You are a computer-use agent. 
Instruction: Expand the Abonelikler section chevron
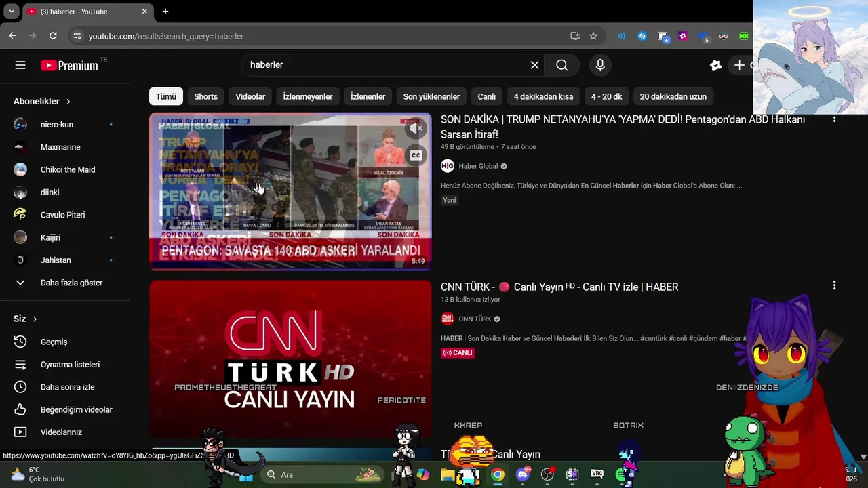point(68,102)
